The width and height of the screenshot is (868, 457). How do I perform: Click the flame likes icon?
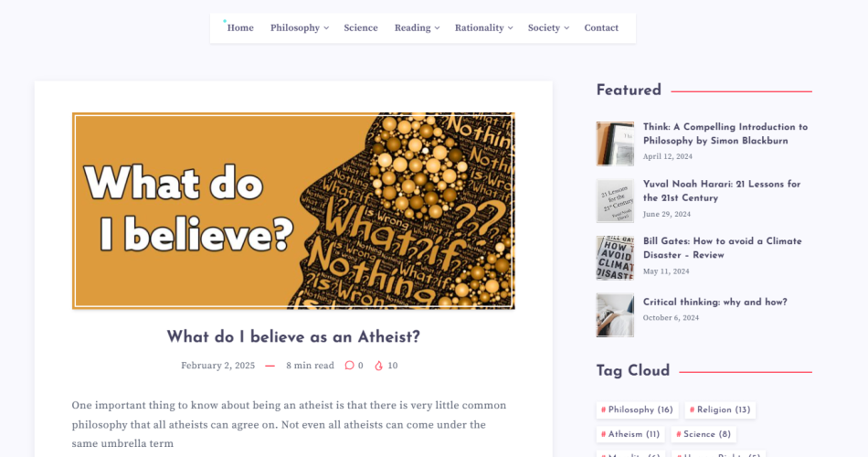378,366
